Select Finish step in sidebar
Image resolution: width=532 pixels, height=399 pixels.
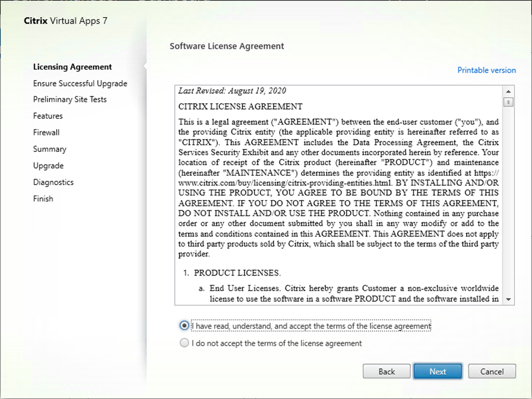coord(43,198)
